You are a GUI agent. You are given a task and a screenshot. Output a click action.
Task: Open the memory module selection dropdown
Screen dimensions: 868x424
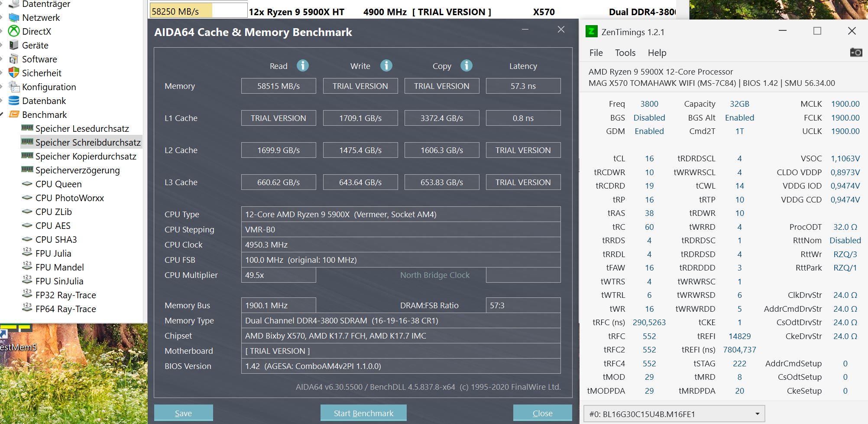click(674, 414)
